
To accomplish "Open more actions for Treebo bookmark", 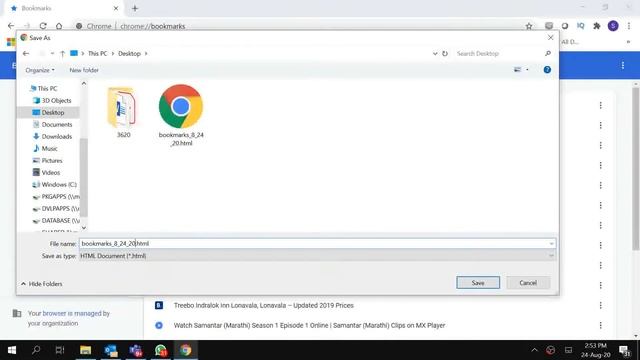I will point(600,305).
